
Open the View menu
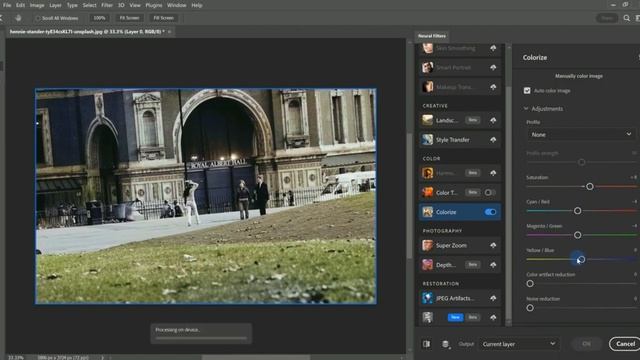135,5
